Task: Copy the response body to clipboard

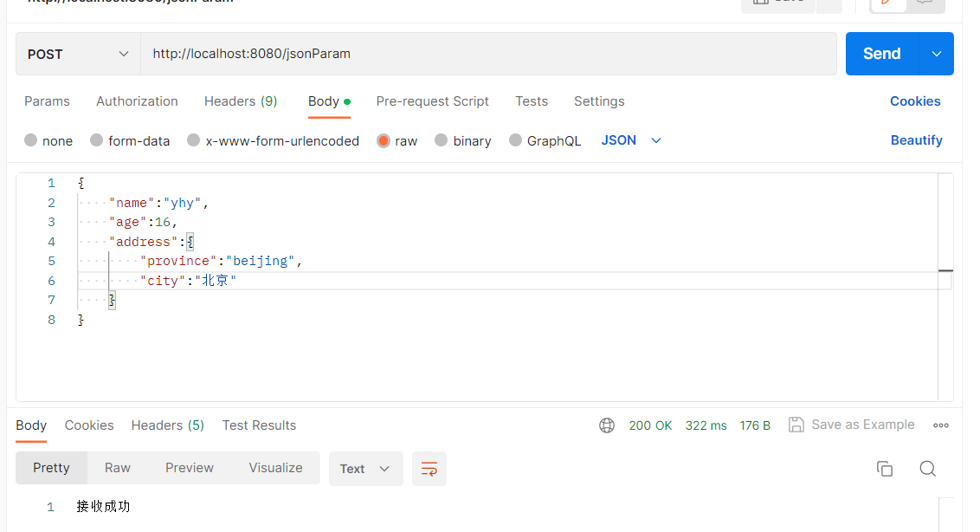Action: [885, 468]
